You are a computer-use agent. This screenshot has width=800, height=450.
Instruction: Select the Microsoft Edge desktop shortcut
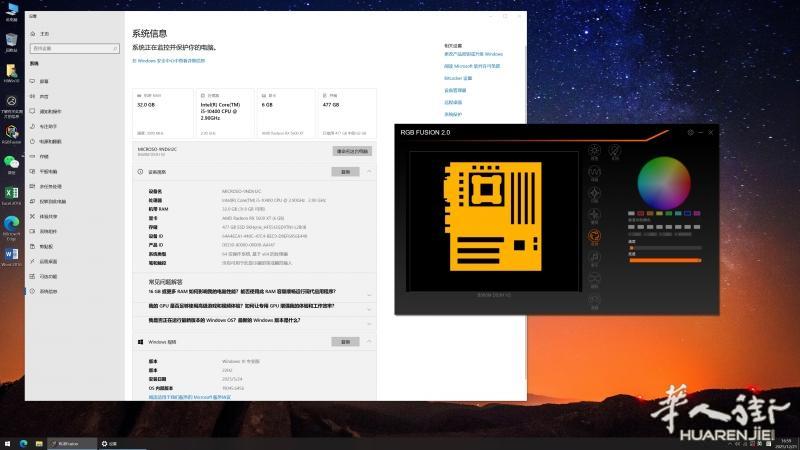point(12,228)
